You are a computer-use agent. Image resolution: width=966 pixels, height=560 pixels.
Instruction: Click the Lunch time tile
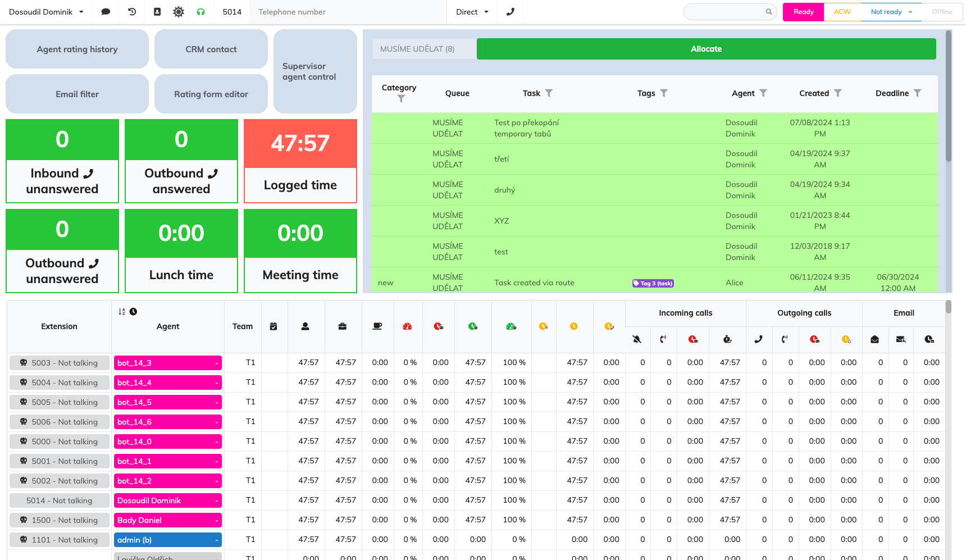[x=181, y=251]
